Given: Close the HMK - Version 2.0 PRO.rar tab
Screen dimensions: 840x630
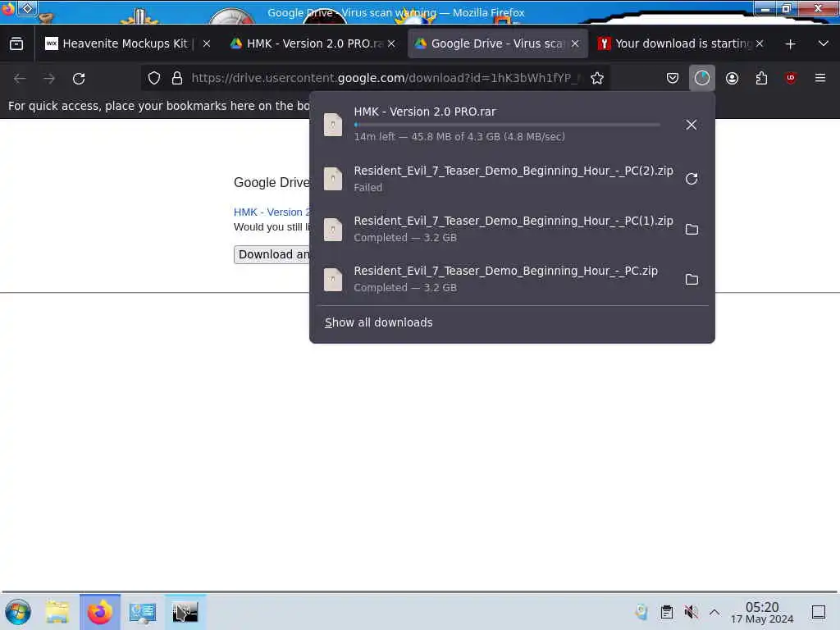Looking at the screenshot, I should point(391,44).
